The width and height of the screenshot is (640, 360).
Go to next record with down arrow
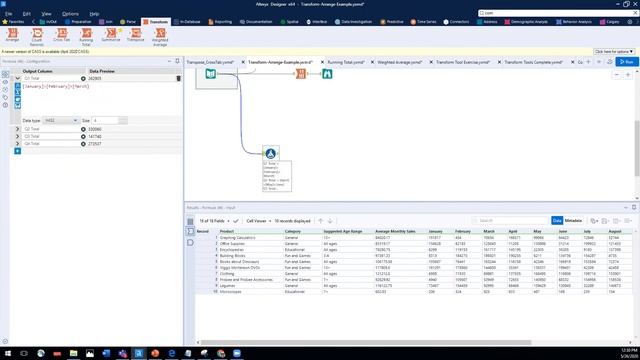pos(330,221)
